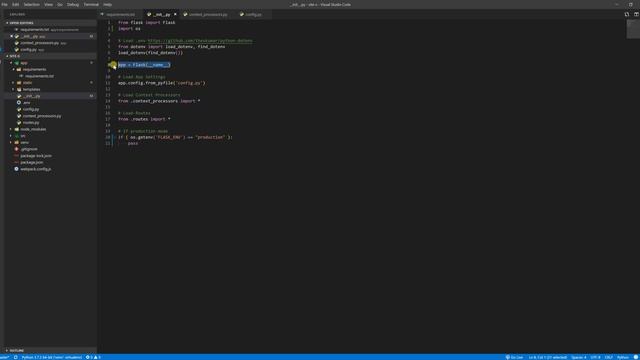Click the Python icon on __init__.py tab

(x=149, y=14)
